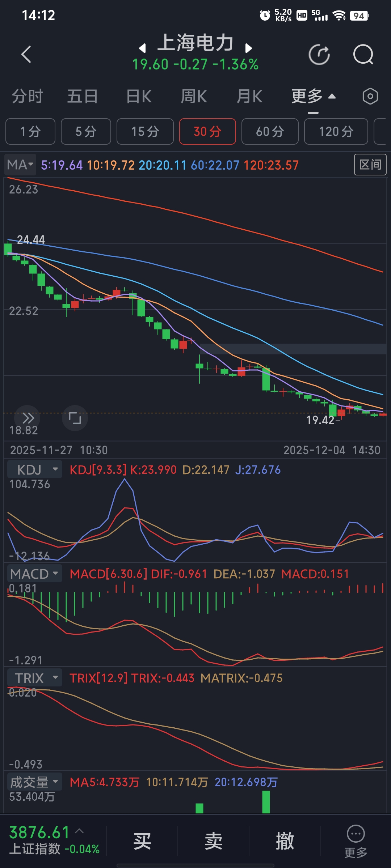Switch to 周K tab
Screen dimensions: 391x868
click(x=194, y=97)
